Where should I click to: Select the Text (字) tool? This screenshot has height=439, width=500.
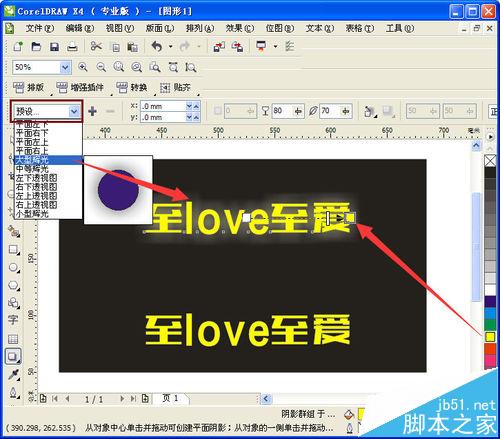click(x=13, y=321)
